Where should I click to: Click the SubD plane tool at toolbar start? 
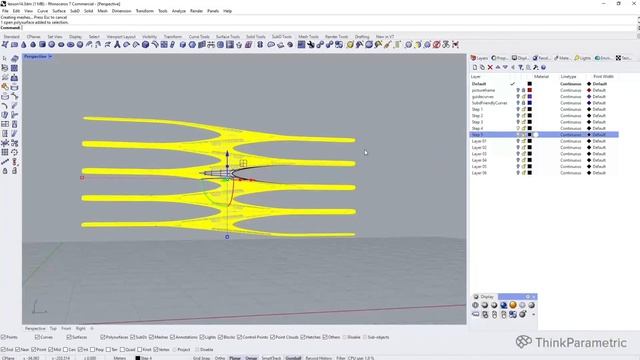pos(14,44)
